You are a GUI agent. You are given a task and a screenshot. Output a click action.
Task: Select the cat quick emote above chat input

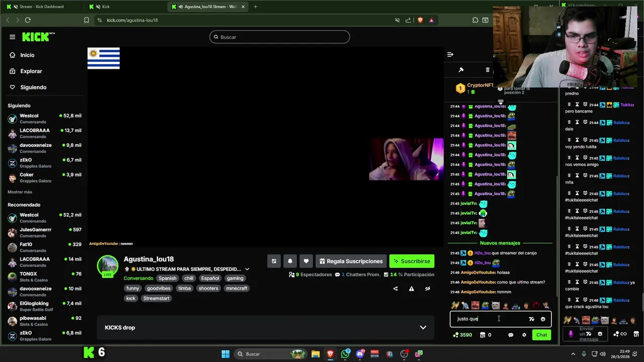click(496, 305)
